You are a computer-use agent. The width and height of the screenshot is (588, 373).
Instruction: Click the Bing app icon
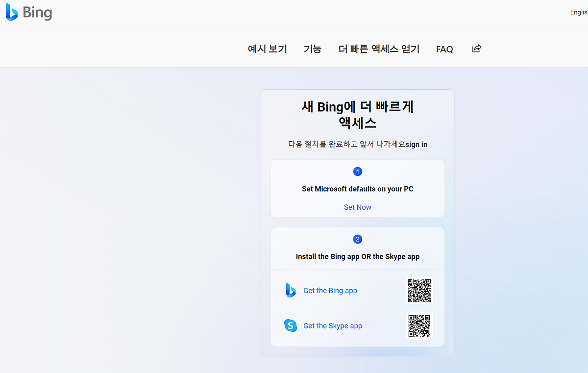(291, 290)
